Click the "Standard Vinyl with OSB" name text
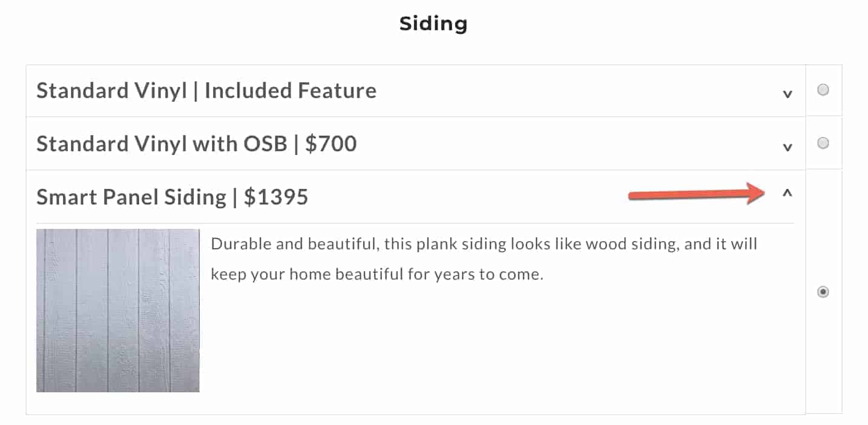Viewport: 868px width, 425px height. point(162,144)
